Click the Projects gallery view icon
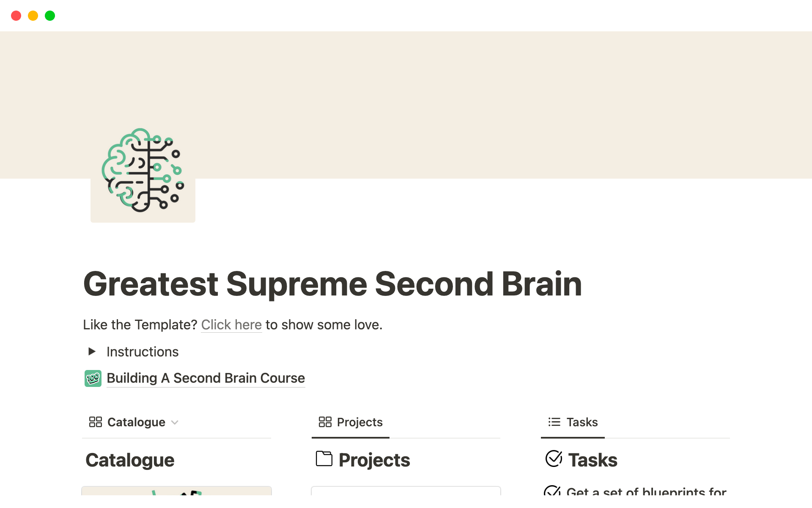Image resolution: width=812 pixels, height=508 pixels. coord(325,422)
